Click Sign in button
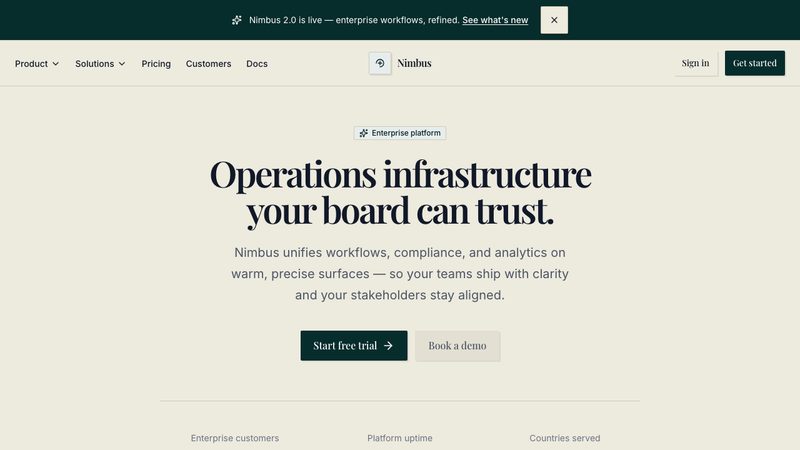This screenshot has width=800, height=450. 695,63
